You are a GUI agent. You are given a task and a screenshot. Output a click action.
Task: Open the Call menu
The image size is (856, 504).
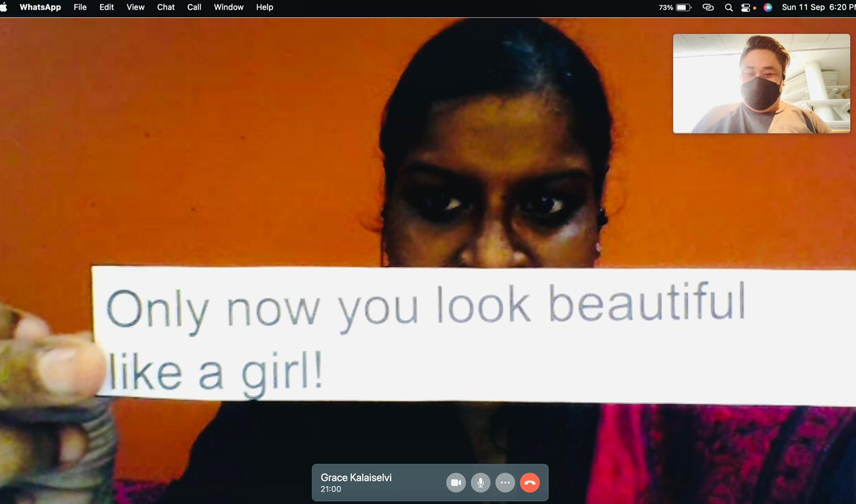[x=194, y=7]
